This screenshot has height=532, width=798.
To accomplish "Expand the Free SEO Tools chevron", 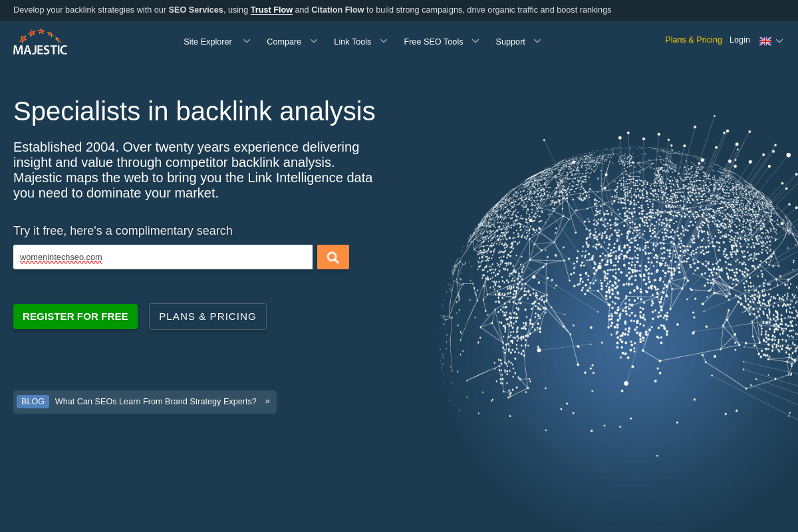I will click(475, 41).
